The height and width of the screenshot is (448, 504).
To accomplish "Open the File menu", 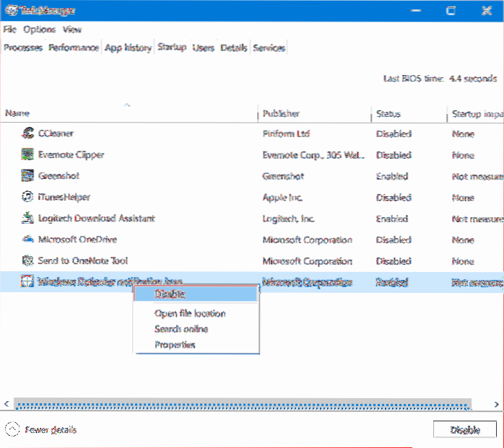I will [9, 30].
